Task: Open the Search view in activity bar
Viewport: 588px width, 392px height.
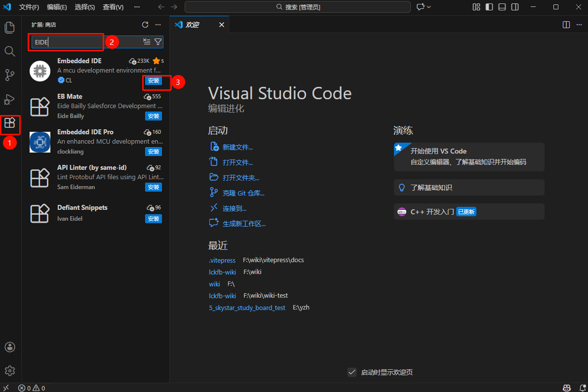Action: tap(10, 51)
